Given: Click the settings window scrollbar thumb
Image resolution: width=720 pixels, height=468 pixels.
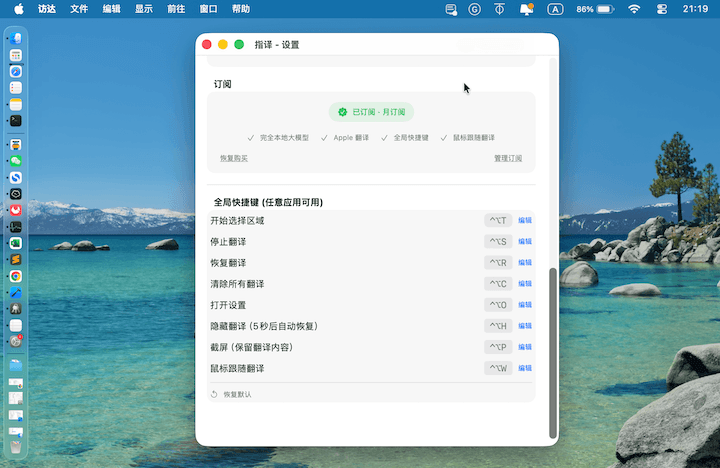Looking at the screenshot, I should 553,353.
